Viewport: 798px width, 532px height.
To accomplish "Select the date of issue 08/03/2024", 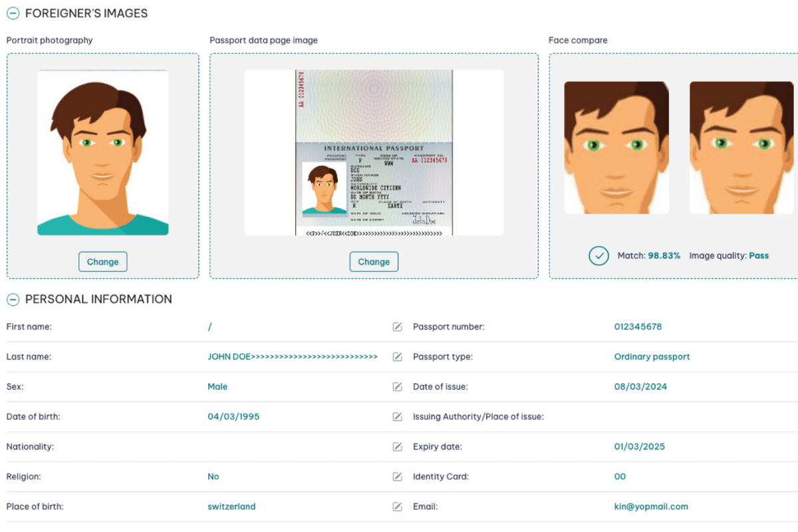I will click(x=640, y=386).
